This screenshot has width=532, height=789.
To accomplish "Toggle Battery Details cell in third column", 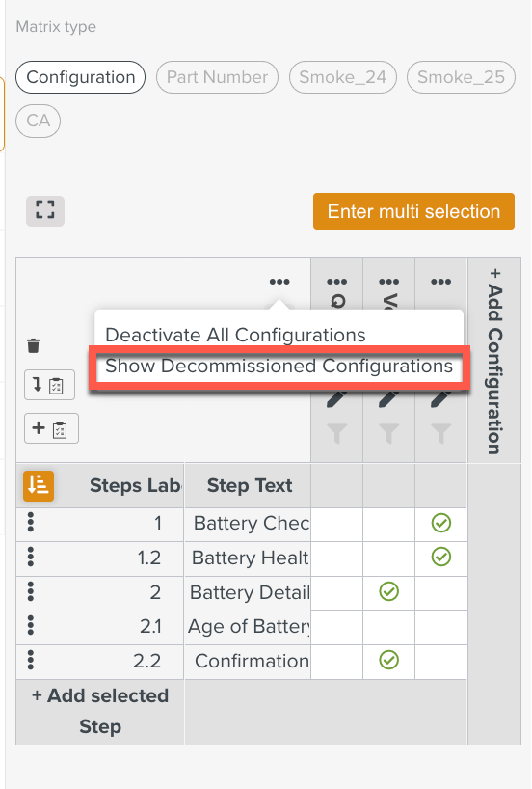I will click(x=441, y=593).
